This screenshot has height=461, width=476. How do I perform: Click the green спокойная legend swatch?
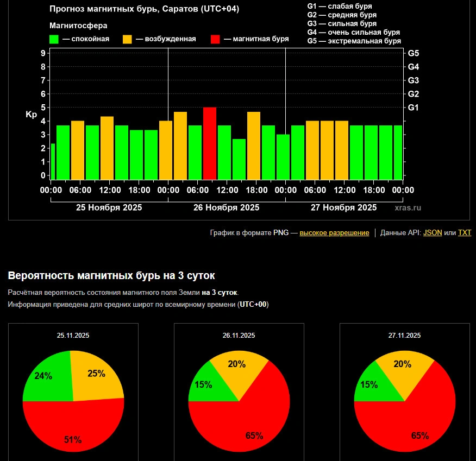click(x=54, y=39)
